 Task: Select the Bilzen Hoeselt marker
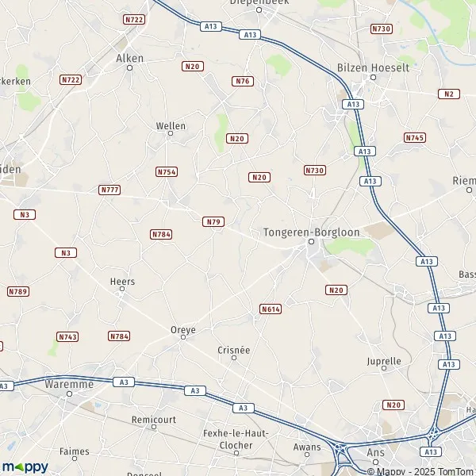pos(374,78)
